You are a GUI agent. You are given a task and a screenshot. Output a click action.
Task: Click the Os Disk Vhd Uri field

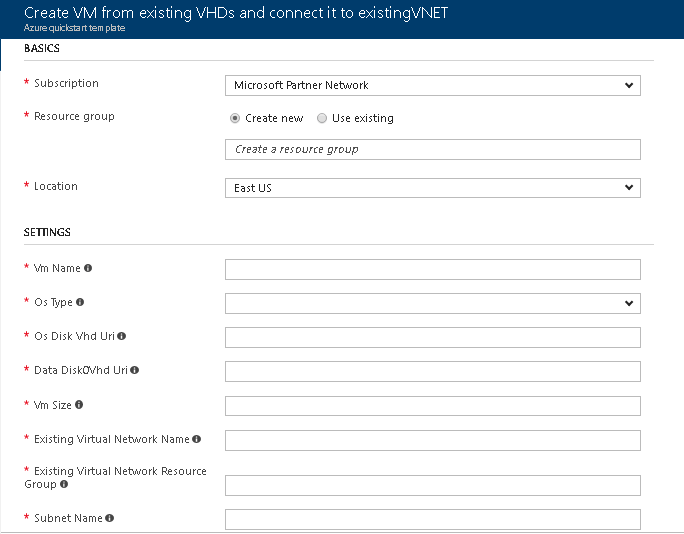point(433,338)
